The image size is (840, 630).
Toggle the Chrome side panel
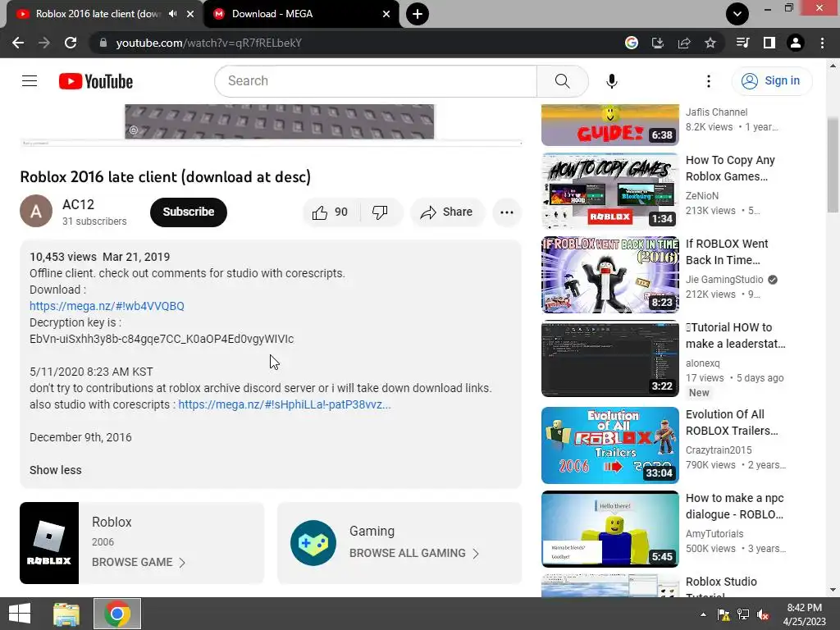769,43
